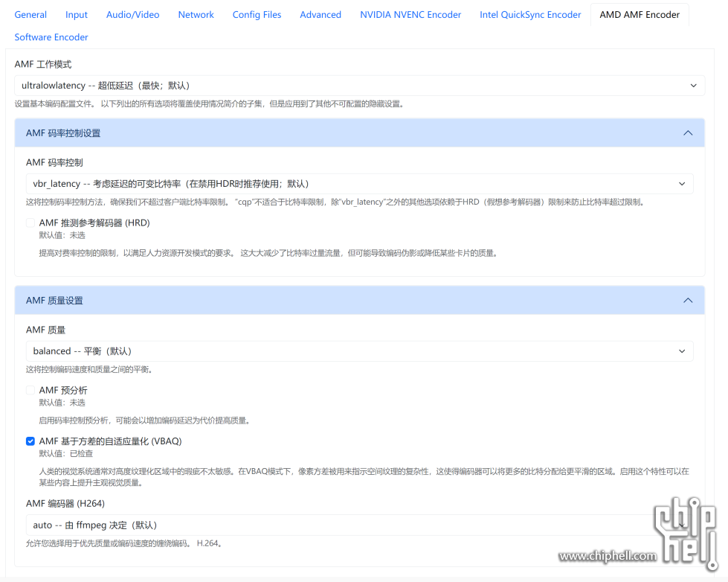Enable the AMF 预分析 checkbox

[30, 391]
